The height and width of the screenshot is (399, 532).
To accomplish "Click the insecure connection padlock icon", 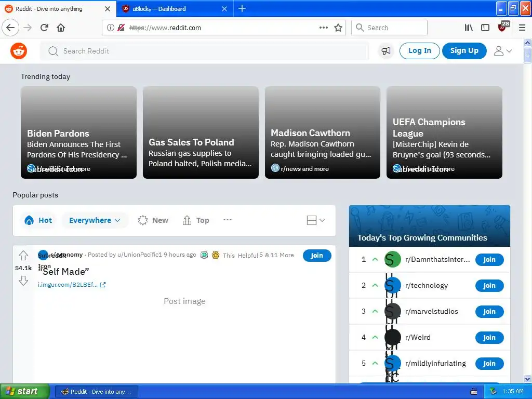I will 121,28.
